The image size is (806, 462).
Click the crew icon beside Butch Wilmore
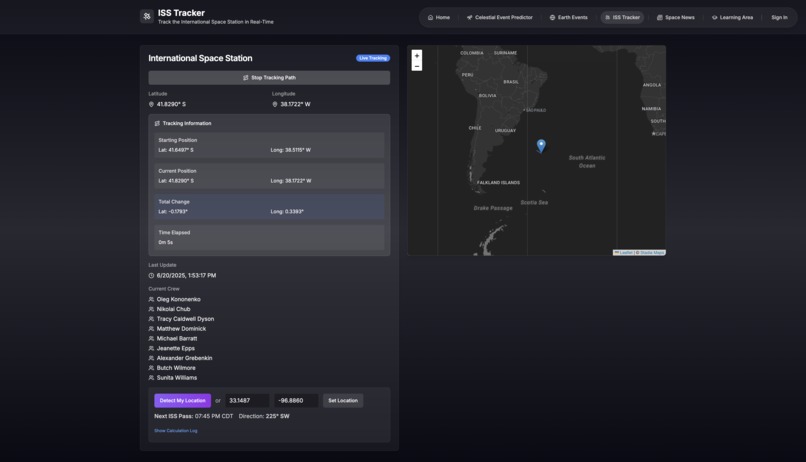click(151, 367)
